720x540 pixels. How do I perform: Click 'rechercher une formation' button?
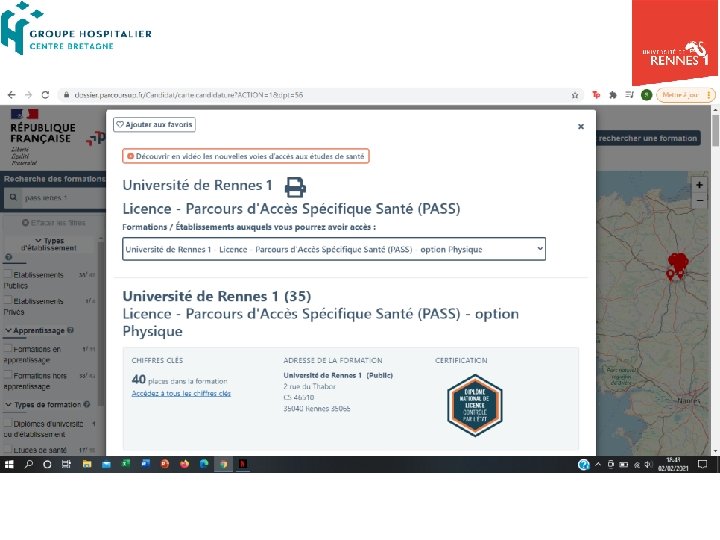point(648,138)
